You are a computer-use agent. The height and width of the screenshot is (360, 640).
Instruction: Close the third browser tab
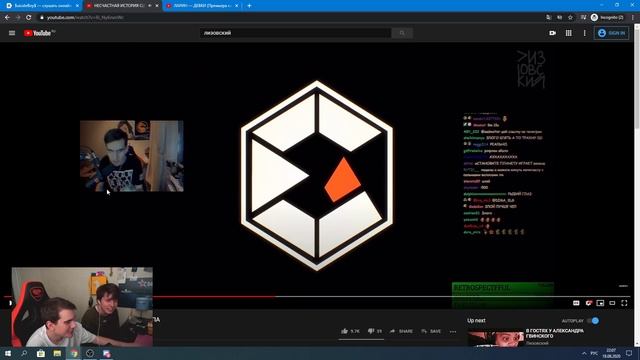236,6
